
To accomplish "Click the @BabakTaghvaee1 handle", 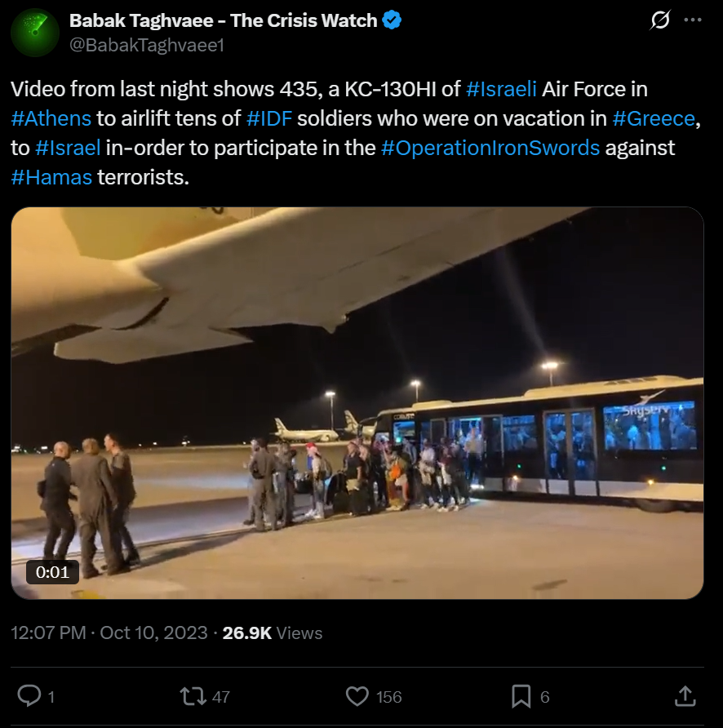I will 147,45.
